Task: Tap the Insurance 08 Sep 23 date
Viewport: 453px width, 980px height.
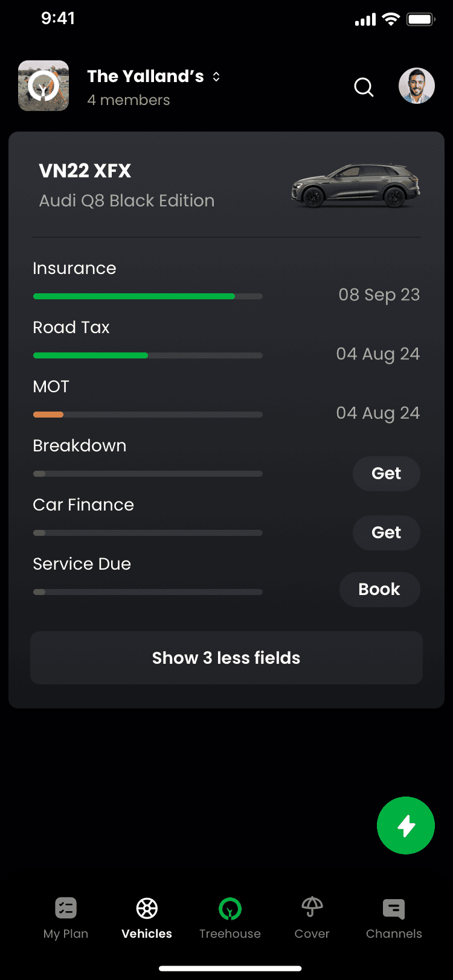Action: click(x=379, y=294)
